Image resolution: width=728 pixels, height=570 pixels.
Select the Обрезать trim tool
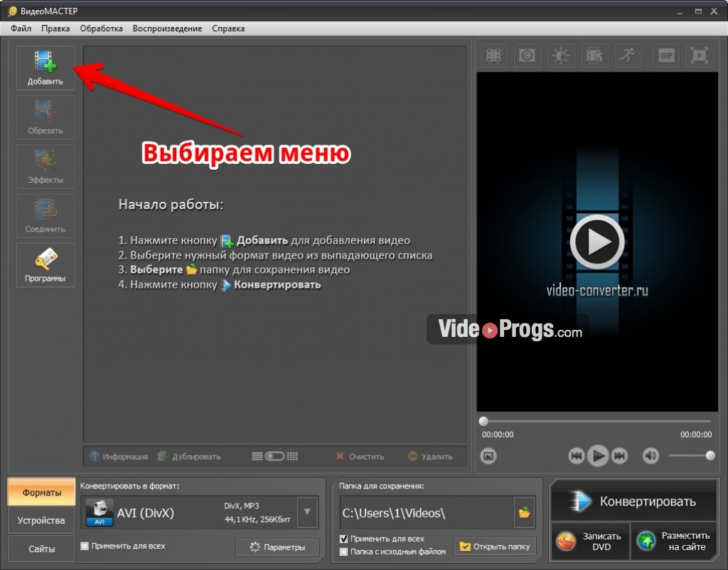tap(45, 117)
